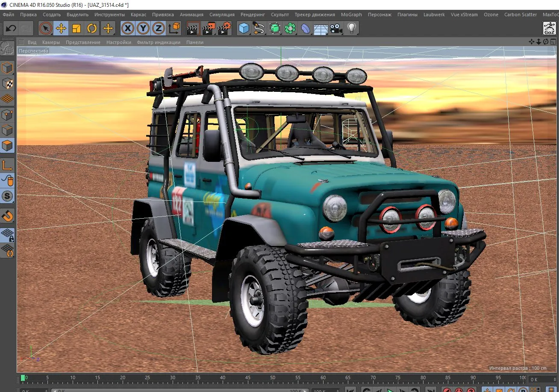Open viewport Фильтр индикации menu
This screenshot has height=392, width=559.
click(x=159, y=42)
